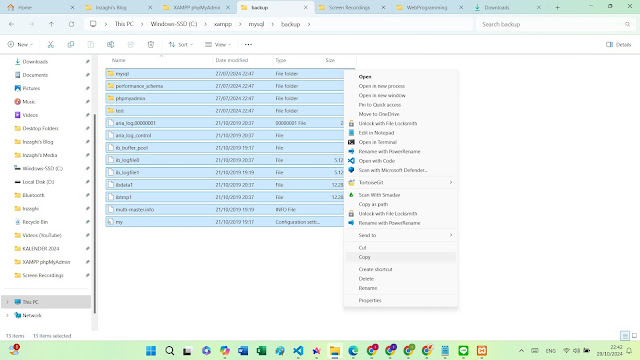The height and width of the screenshot is (360, 640).
Task: Click the Search backup field
Action: [x=555, y=24]
